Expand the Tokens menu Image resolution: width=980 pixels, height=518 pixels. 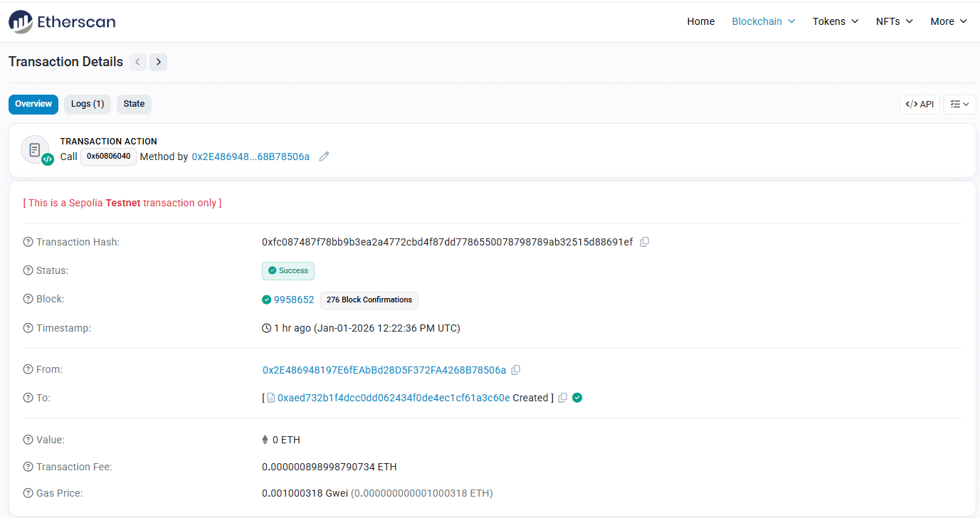836,21
